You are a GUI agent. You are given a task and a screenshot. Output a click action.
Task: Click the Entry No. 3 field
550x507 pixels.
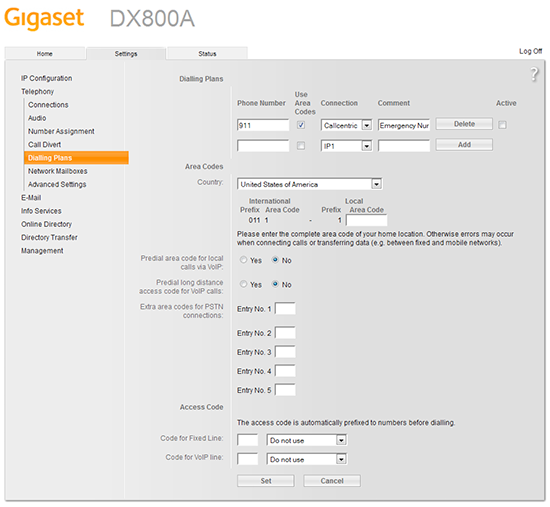(285, 352)
